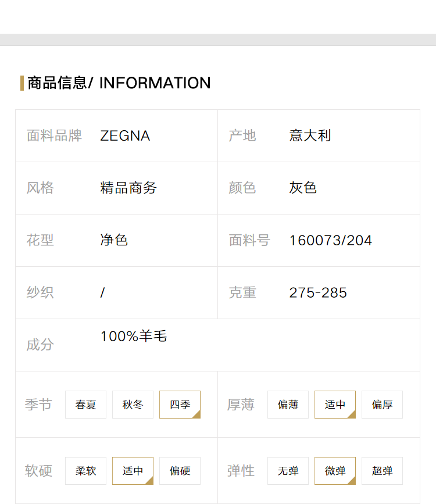
Task: Pick 柔软 softness option
Action: click(85, 470)
